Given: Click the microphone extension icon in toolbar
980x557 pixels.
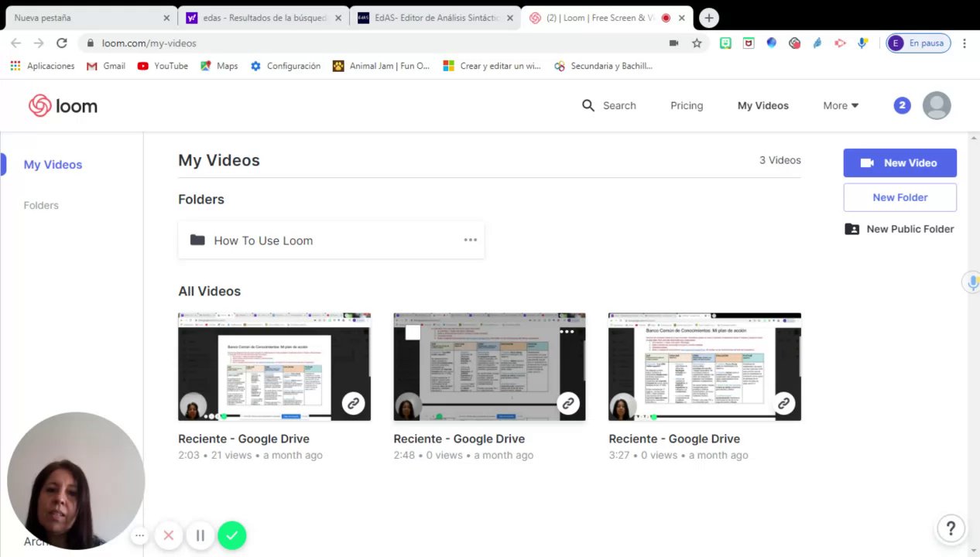Looking at the screenshot, I should pyautogui.click(x=862, y=43).
